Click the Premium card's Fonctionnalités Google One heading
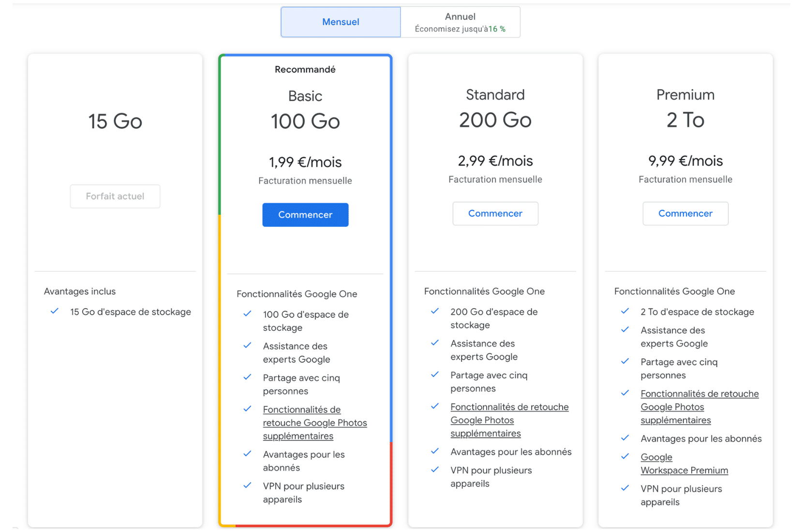 point(674,291)
